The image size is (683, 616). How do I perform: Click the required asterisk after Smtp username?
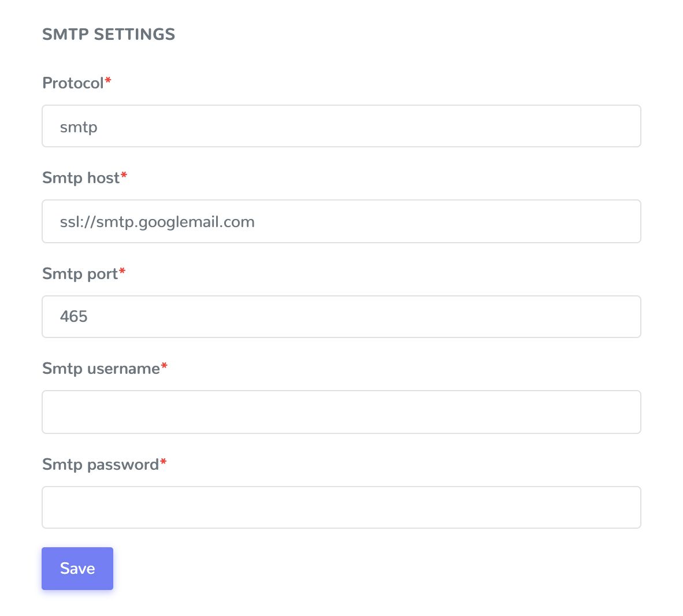tap(164, 367)
